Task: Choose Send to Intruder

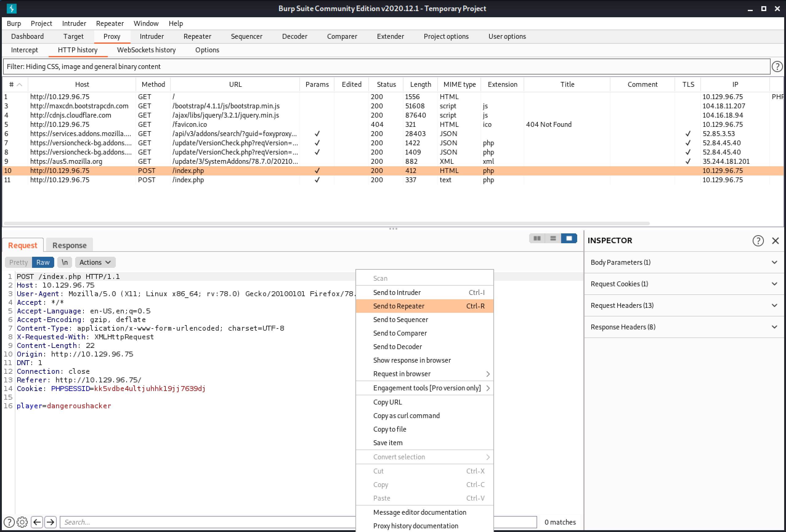Action: tap(425, 293)
